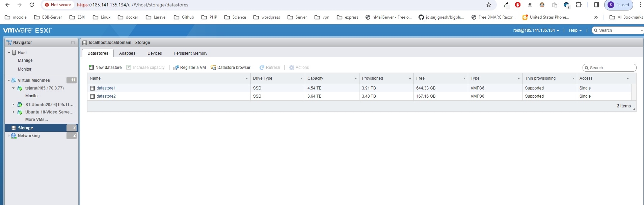The image size is (644, 205).
Task: Select Monitor under tejarat VM
Action: click(32, 96)
